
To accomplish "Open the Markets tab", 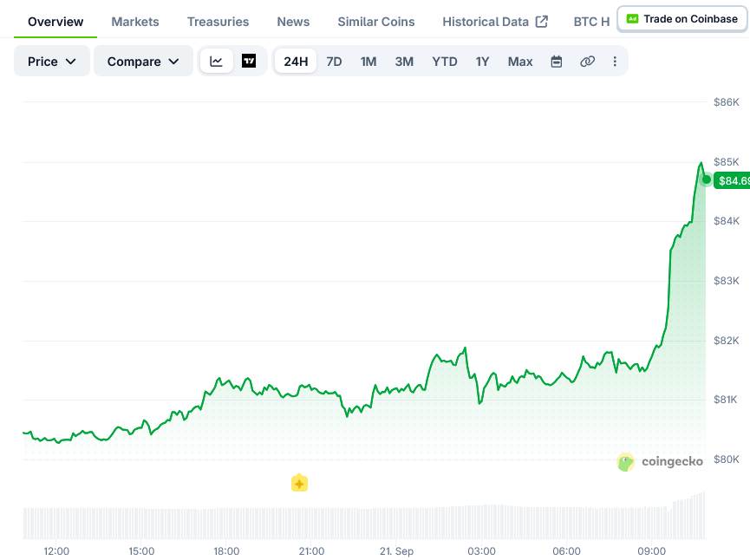I will pos(135,22).
